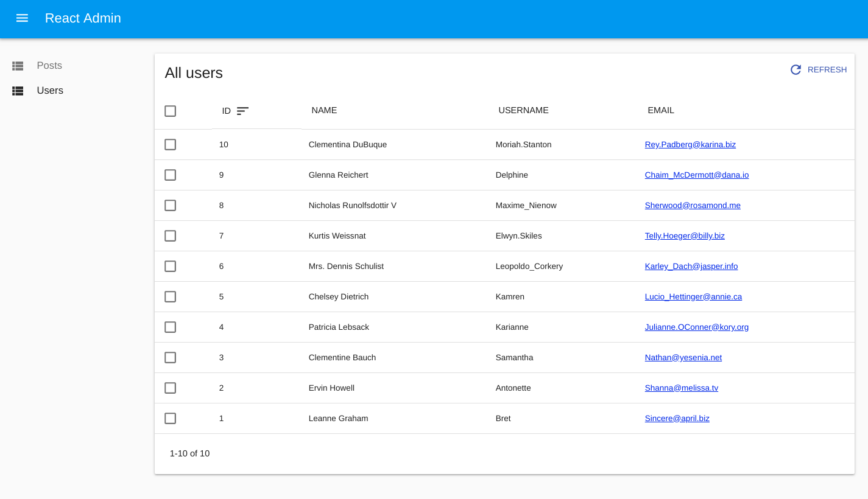The width and height of the screenshot is (868, 499).
Task: Sort users by Username column header
Action: 523,110
